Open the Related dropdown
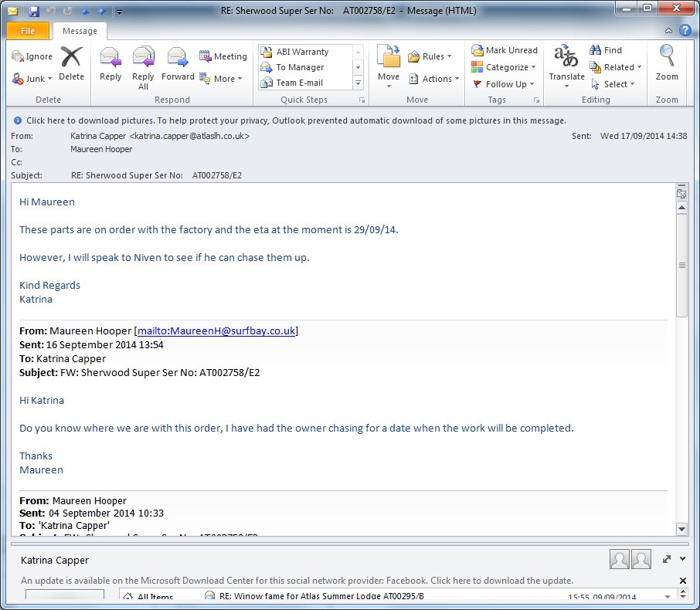The width and height of the screenshot is (700, 610). [x=616, y=67]
